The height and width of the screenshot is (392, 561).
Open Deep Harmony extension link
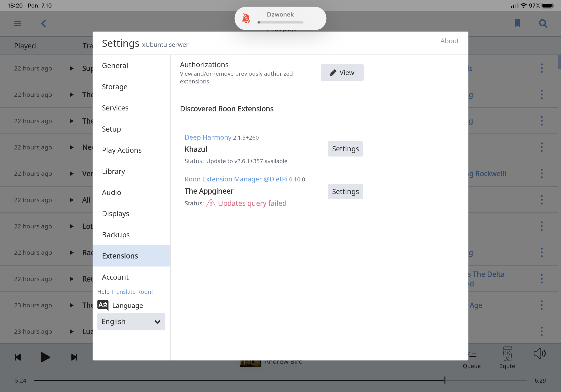click(x=208, y=137)
